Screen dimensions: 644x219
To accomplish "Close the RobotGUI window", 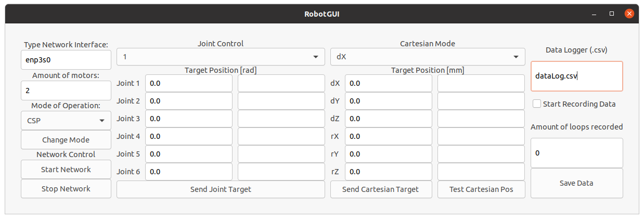I will (x=629, y=14).
